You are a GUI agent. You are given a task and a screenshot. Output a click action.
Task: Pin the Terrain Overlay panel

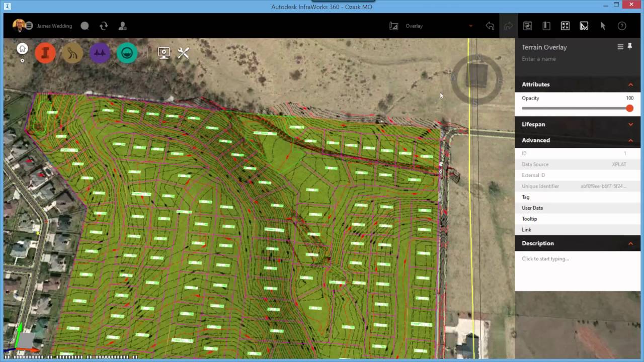pyautogui.click(x=629, y=46)
